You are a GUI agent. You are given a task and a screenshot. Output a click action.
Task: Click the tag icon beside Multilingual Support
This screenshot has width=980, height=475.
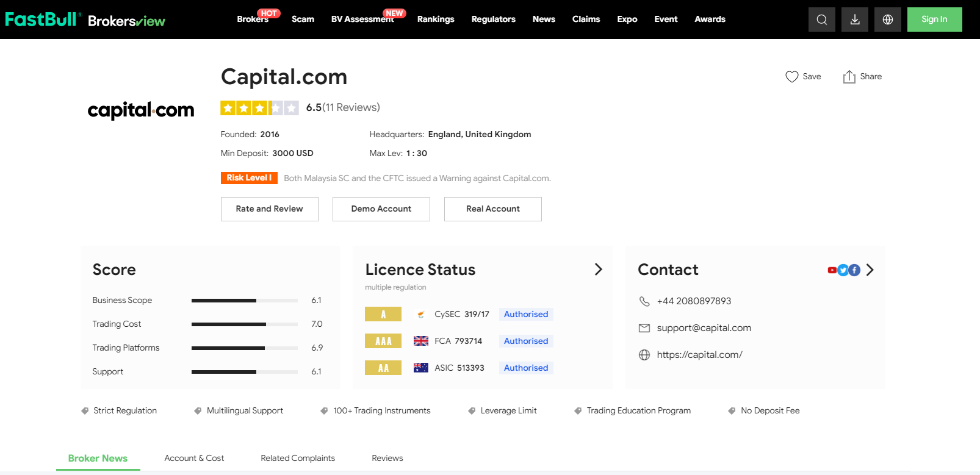click(198, 411)
